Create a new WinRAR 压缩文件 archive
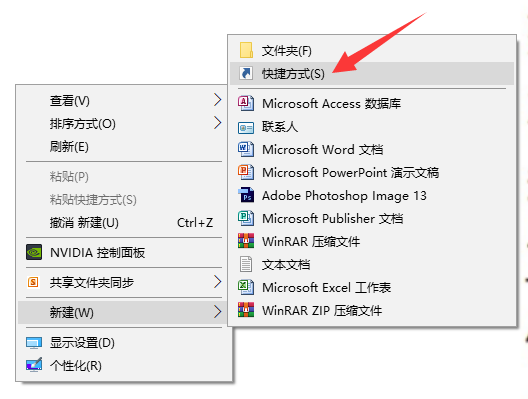This screenshot has width=528, height=399. [x=372, y=241]
